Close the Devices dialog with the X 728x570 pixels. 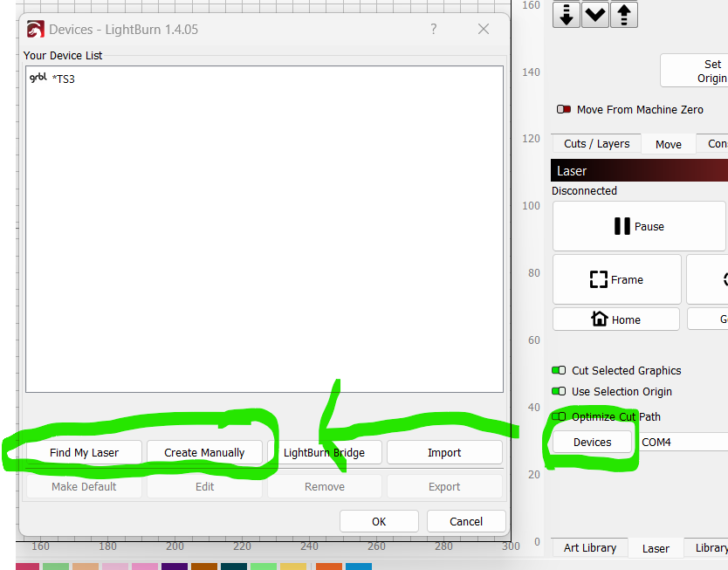click(484, 30)
